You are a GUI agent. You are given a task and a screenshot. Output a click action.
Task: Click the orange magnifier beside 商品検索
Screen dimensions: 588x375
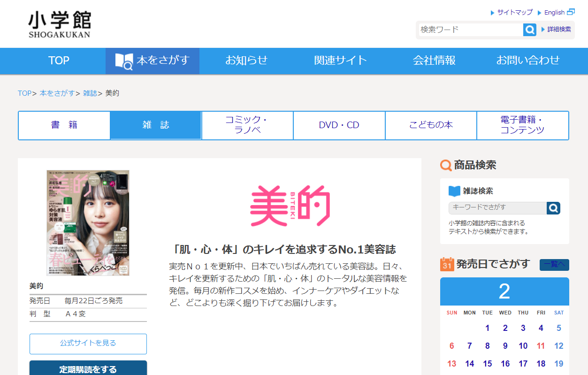click(446, 165)
